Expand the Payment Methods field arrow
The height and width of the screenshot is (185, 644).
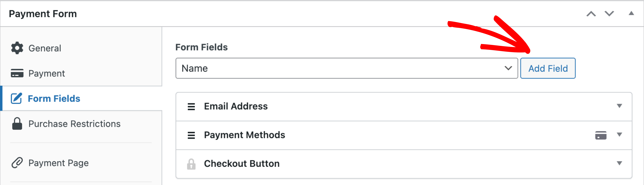point(619,135)
